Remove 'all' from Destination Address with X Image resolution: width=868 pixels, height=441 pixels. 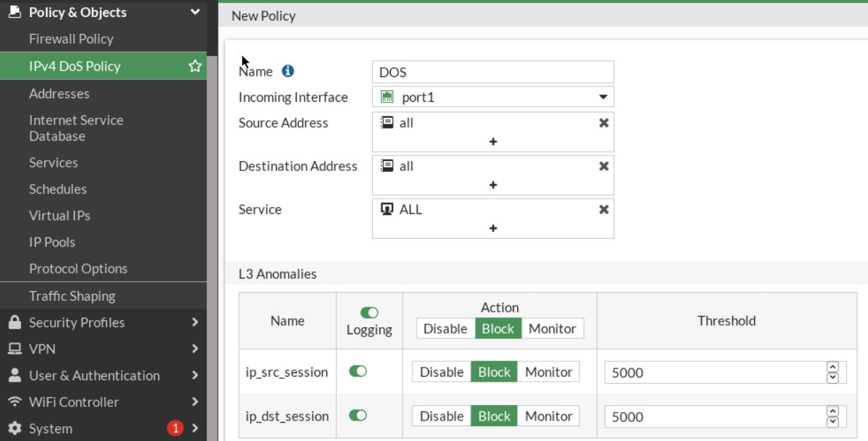603,167
